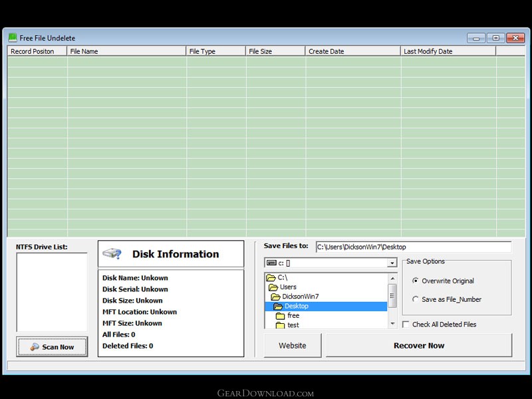Click inside the NTFS Drive List box
Viewport: 532px width, 399px height.
[x=52, y=292]
